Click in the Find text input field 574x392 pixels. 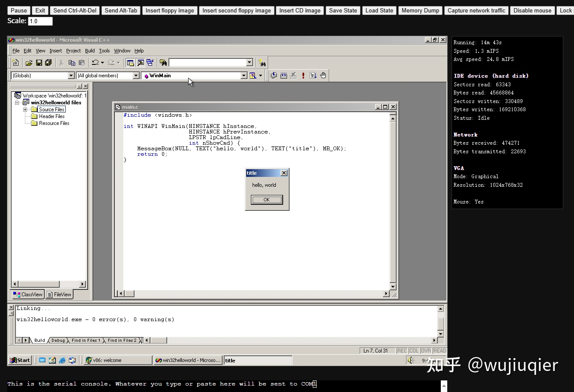point(208,63)
